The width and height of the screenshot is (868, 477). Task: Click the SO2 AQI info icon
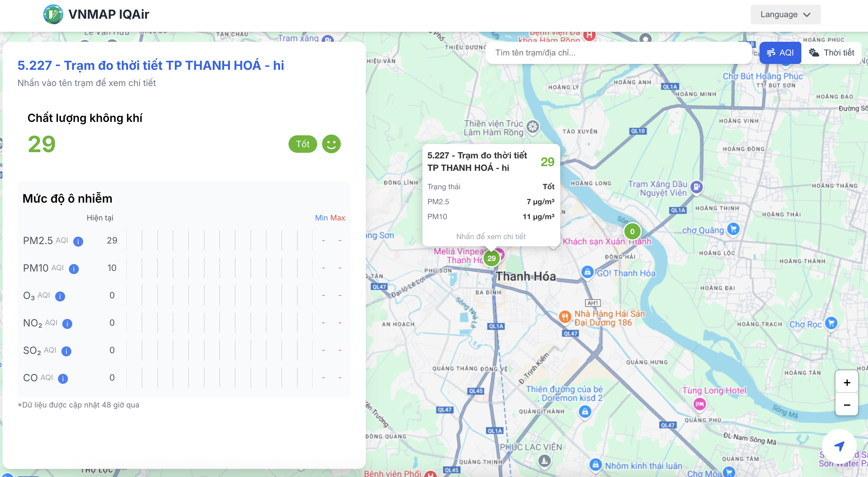click(66, 351)
